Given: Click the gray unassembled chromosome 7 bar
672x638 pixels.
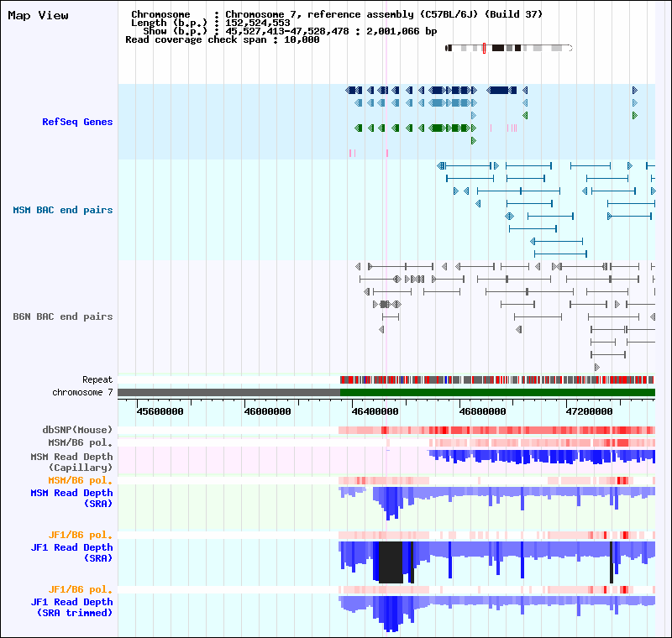Looking at the screenshot, I should pos(228,393).
